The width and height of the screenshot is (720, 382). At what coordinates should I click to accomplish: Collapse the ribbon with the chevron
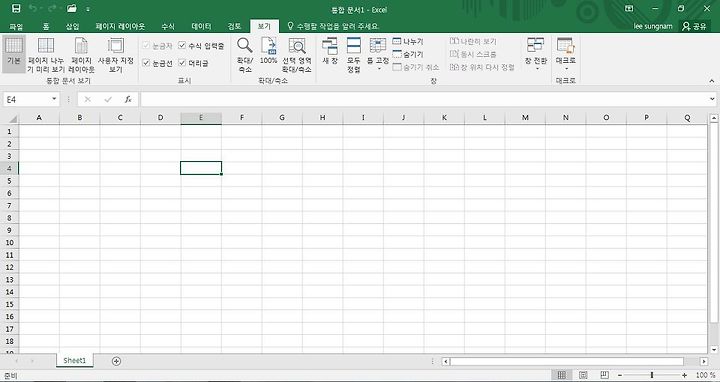711,81
